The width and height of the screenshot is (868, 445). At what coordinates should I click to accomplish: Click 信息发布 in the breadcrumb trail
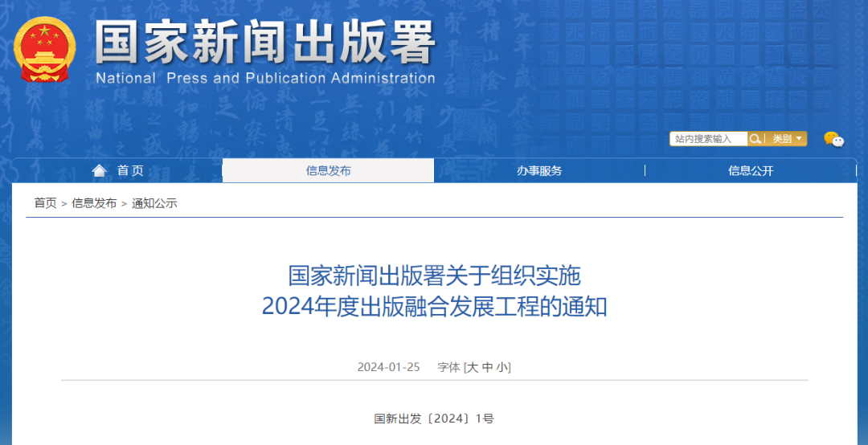[x=94, y=203]
